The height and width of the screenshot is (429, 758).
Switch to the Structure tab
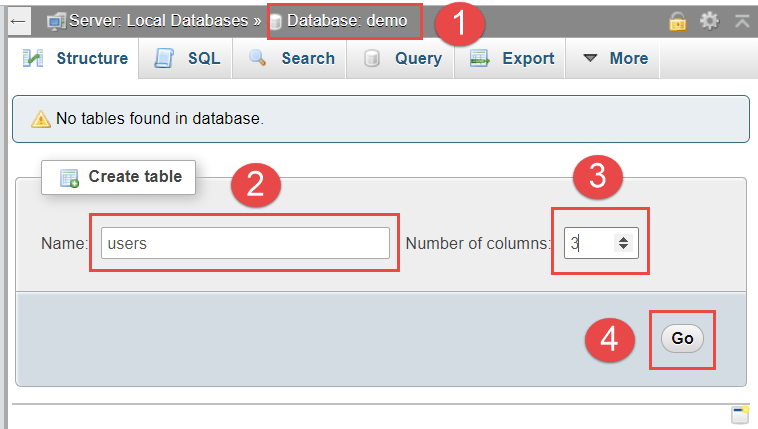[x=76, y=58]
